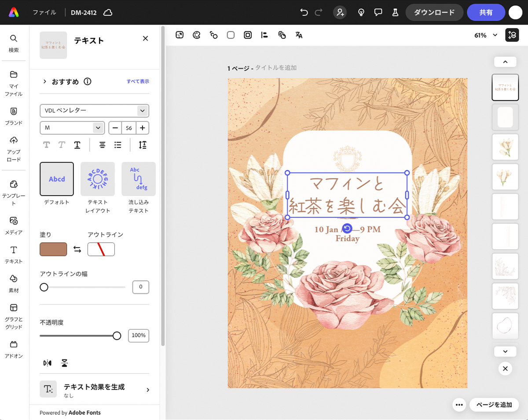This screenshot has height=420, width=528.
Task: Click the rounded frame border icon
Action: tap(248, 35)
